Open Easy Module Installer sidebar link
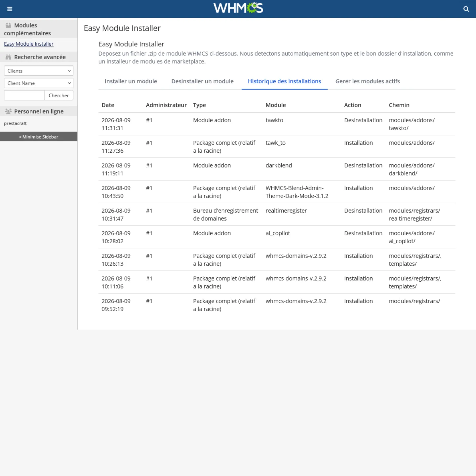Screen dimensions: 476x476 coord(29,44)
